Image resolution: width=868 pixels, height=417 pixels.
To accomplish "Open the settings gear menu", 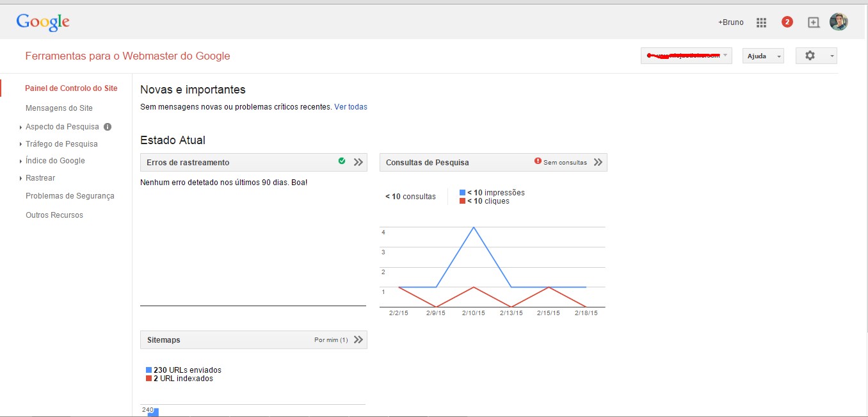I will (x=816, y=56).
